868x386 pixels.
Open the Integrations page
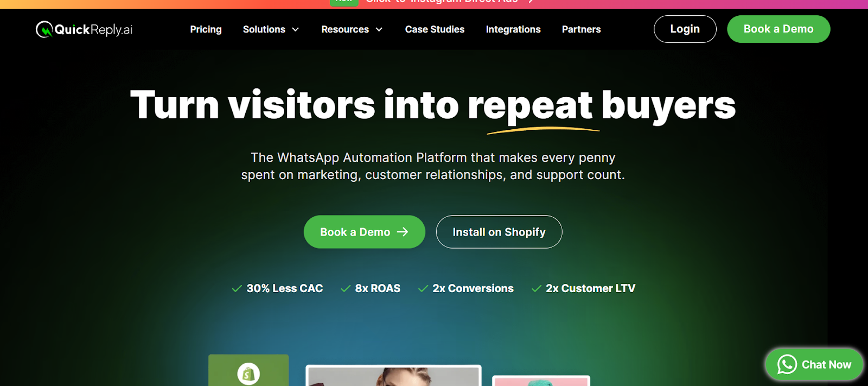(x=513, y=29)
